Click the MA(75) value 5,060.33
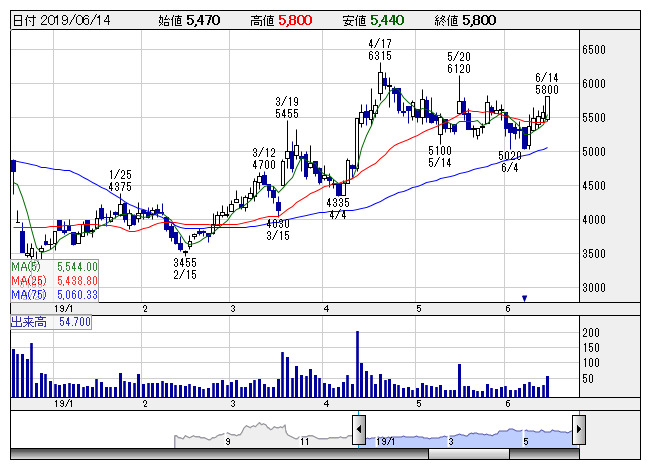 pyautogui.click(x=77, y=295)
